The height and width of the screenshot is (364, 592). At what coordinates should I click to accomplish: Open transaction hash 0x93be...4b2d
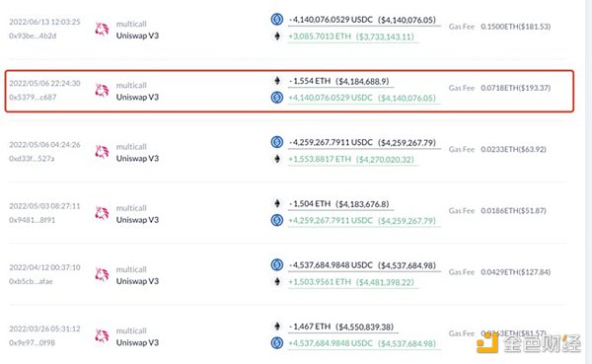click(33, 36)
